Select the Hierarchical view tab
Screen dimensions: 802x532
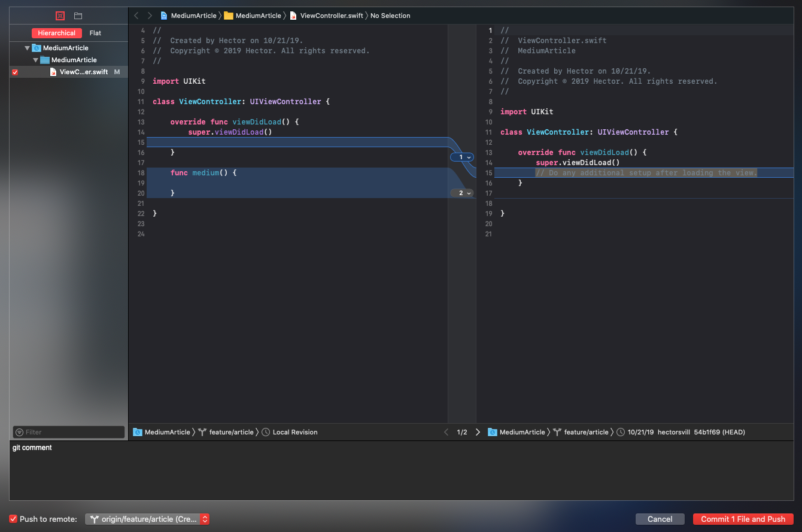(x=56, y=34)
